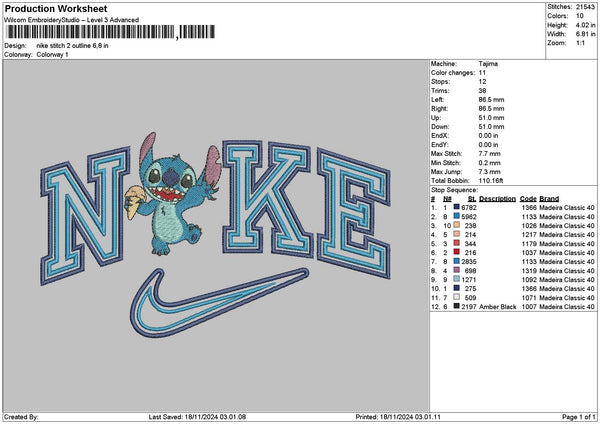Select the blue swatch beside 2835 stitches
Image resolution: width=600 pixels, height=424 pixels.
[x=457, y=261]
